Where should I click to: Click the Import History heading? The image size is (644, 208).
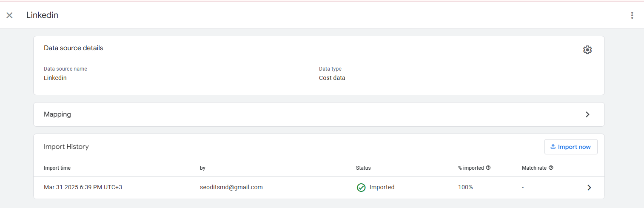tap(66, 147)
